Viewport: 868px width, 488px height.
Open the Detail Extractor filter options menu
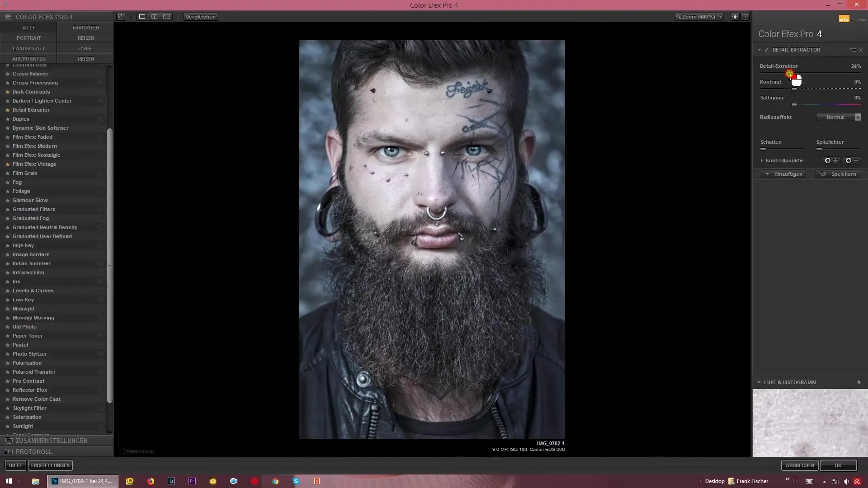point(853,50)
